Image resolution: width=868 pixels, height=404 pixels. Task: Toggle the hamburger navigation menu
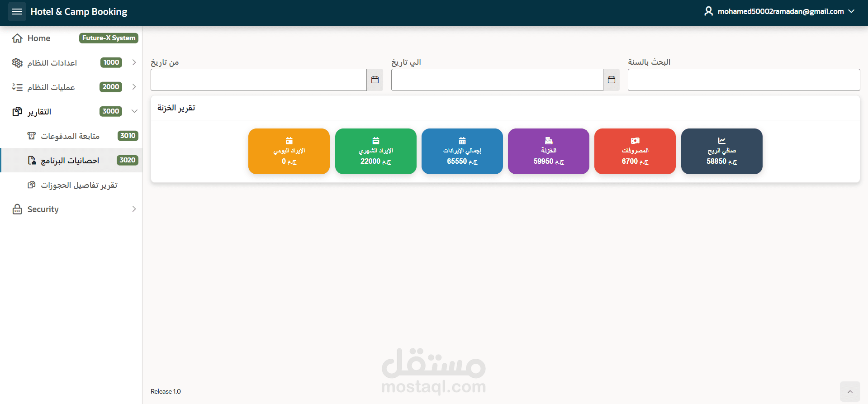coord(17,12)
